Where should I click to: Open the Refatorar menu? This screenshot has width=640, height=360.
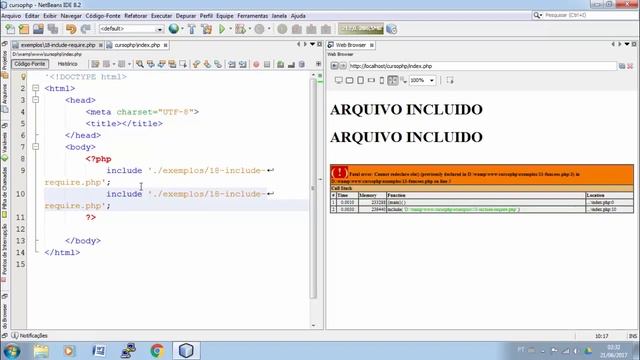pyautogui.click(x=136, y=16)
